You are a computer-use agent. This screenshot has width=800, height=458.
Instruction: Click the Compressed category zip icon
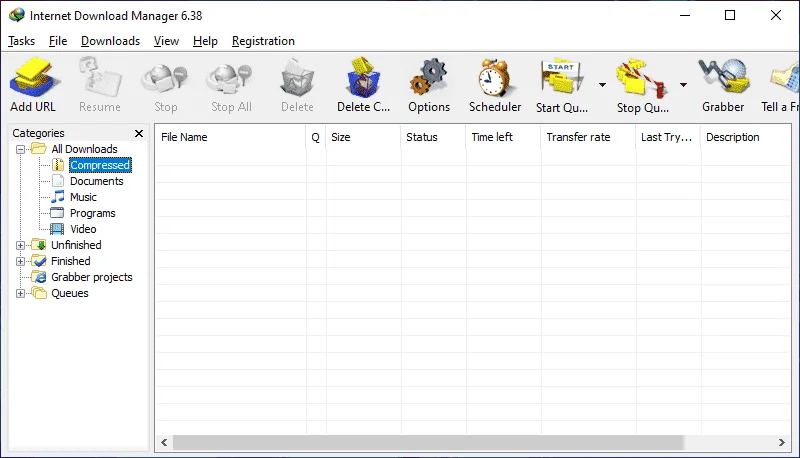click(58, 165)
